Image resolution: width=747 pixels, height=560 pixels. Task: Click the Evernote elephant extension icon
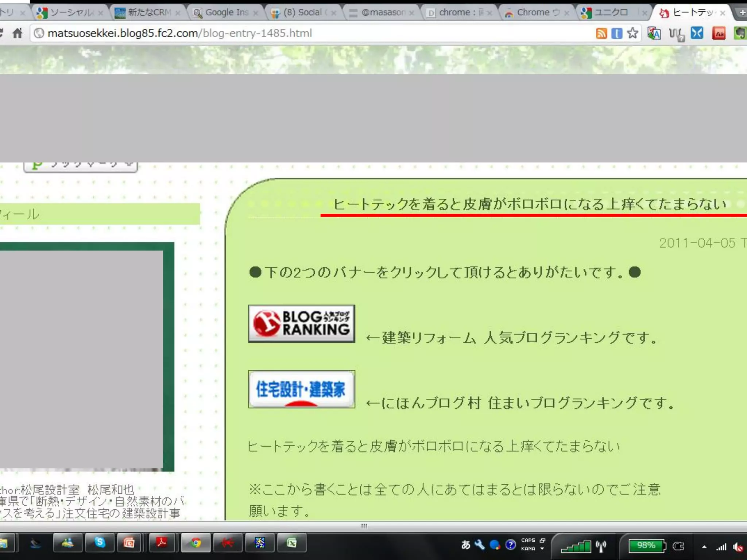pyautogui.click(x=740, y=33)
